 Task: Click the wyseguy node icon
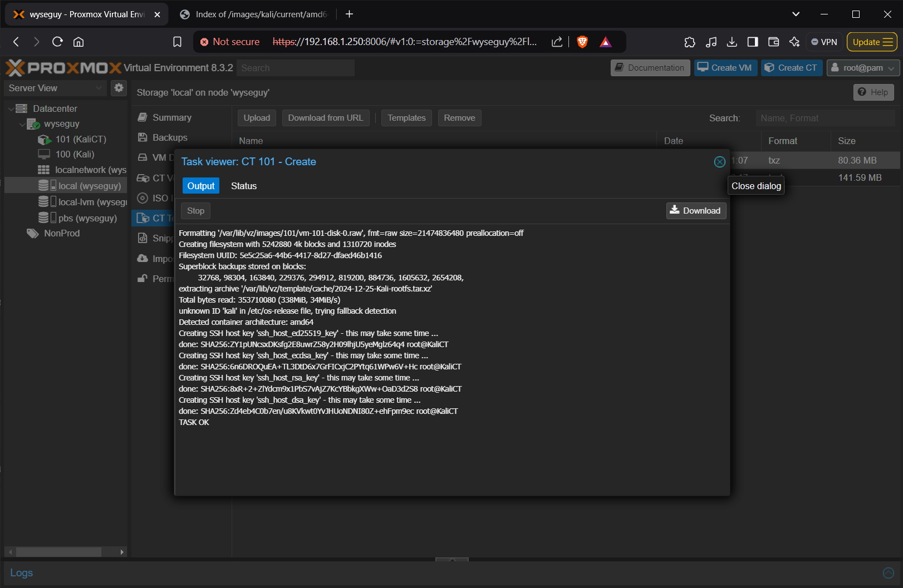click(33, 124)
